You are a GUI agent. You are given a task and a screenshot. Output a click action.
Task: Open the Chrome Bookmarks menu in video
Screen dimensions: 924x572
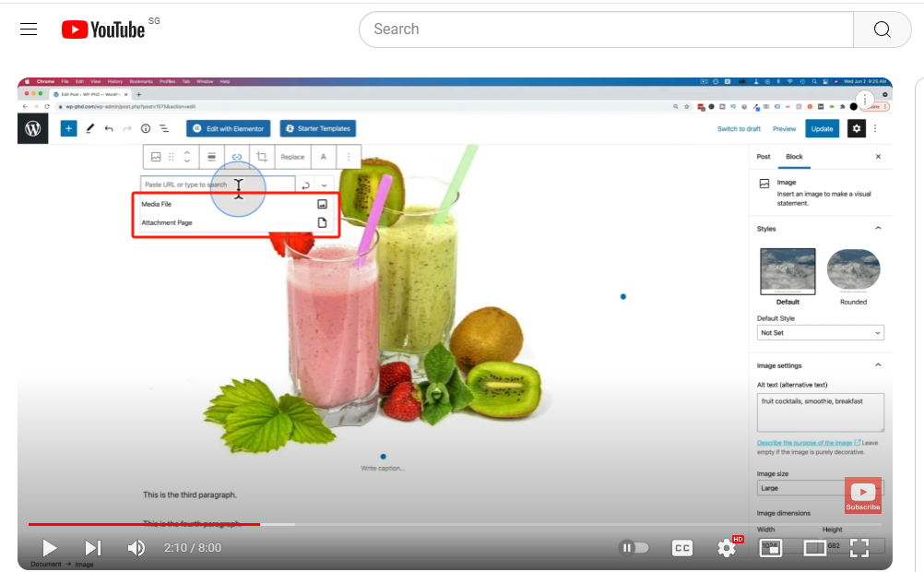click(x=141, y=81)
